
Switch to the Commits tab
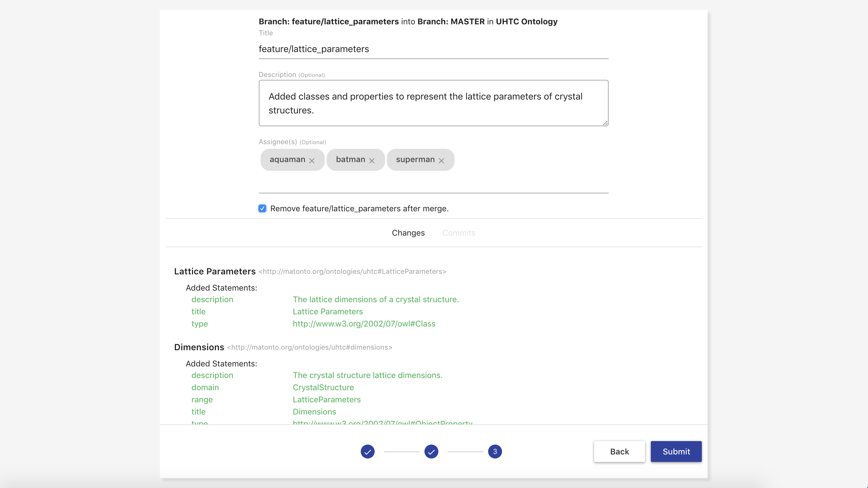(x=459, y=233)
